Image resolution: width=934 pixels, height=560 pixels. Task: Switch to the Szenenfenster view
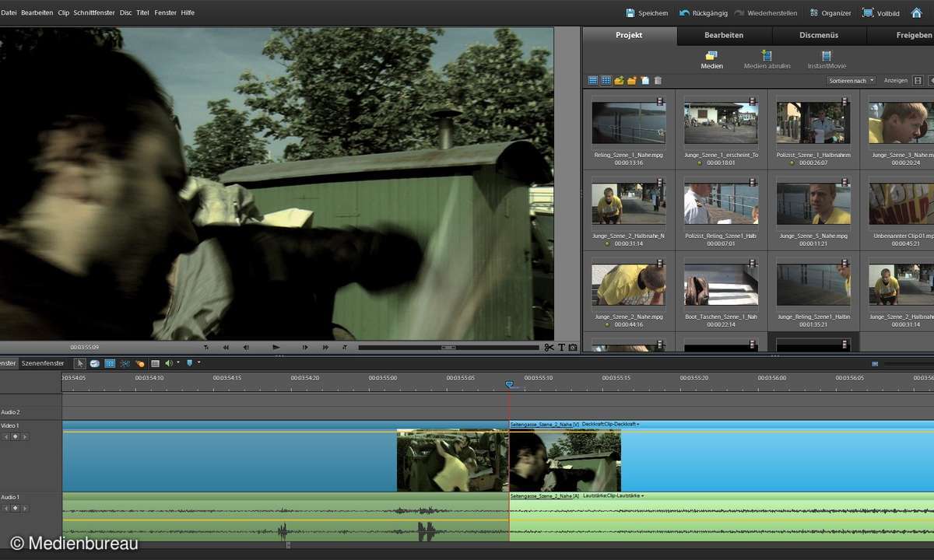point(43,363)
